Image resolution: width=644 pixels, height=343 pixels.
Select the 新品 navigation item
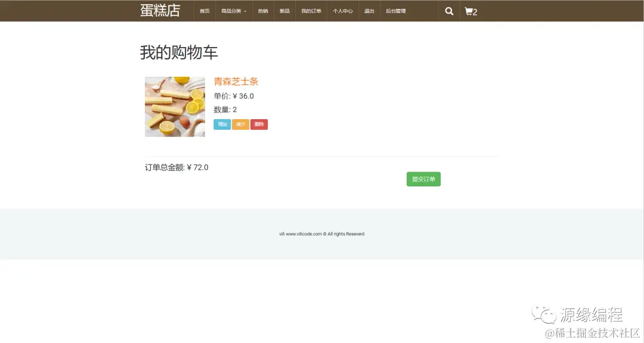[284, 11]
